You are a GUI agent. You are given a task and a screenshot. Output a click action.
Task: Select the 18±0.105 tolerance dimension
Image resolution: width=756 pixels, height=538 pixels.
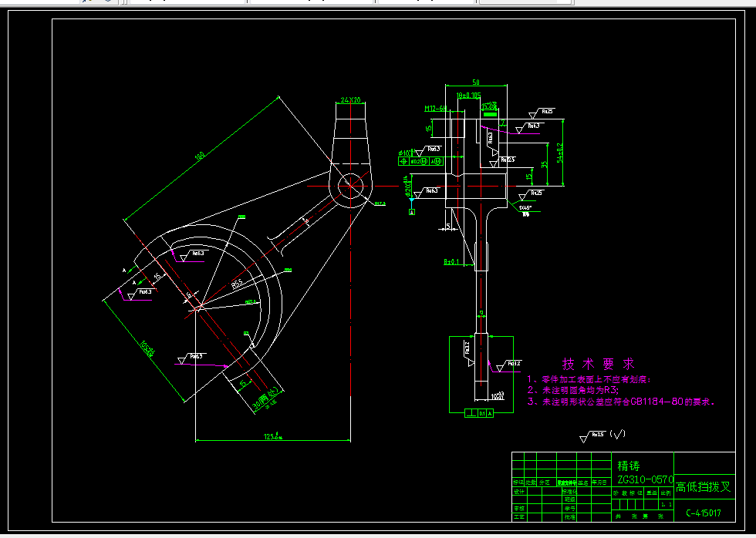click(x=469, y=96)
